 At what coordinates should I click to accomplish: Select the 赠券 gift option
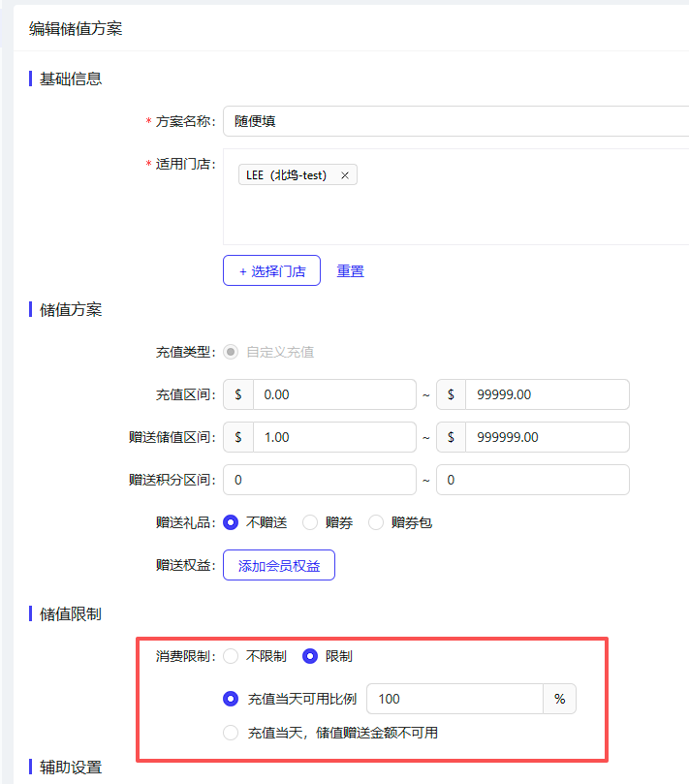click(311, 522)
